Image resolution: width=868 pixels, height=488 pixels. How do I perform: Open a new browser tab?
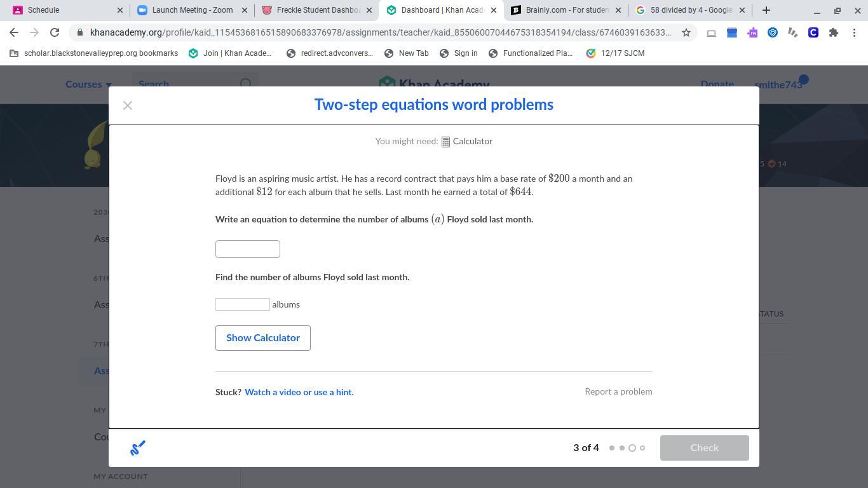point(766,10)
